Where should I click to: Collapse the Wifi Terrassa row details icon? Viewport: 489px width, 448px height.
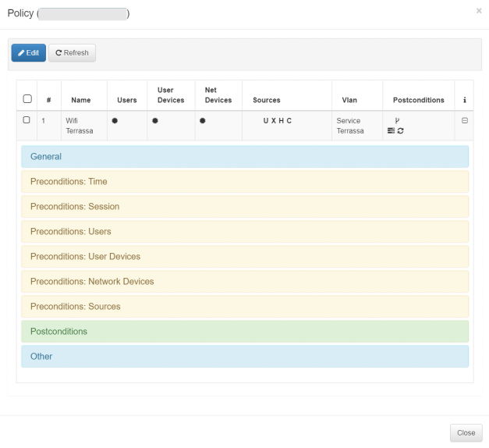pyautogui.click(x=465, y=120)
